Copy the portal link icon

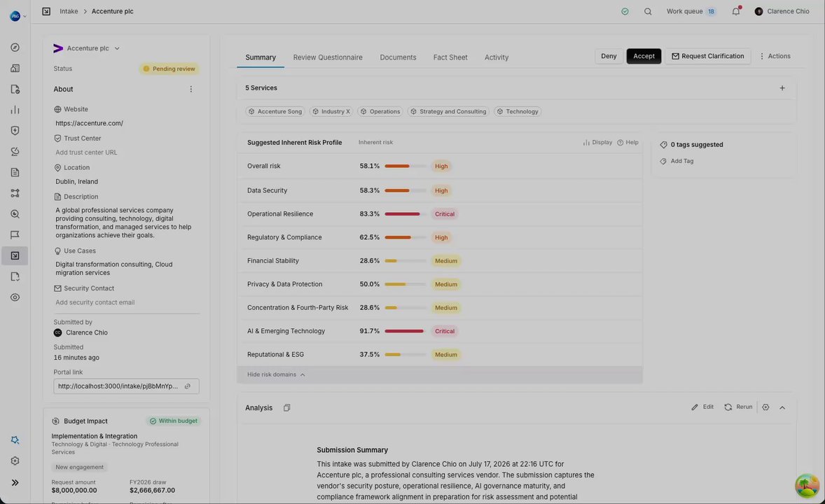(x=187, y=386)
